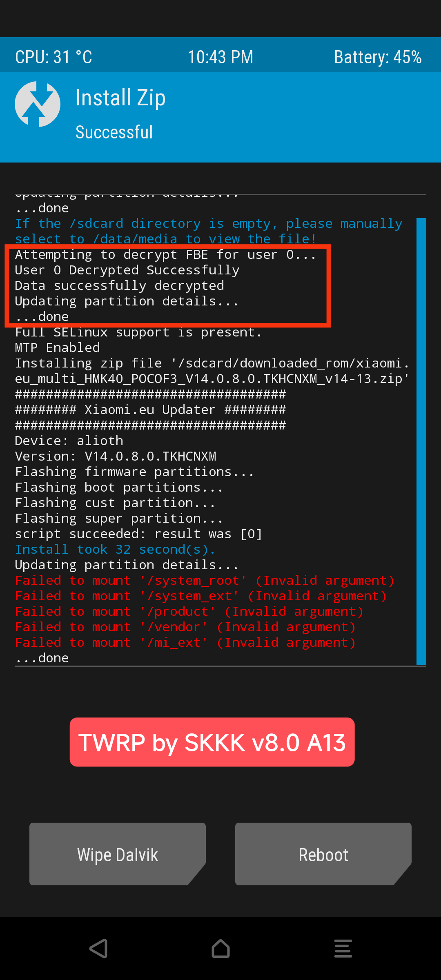The width and height of the screenshot is (441, 980).
Task: Tap the CPU temperature readout
Action: click(x=53, y=57)
